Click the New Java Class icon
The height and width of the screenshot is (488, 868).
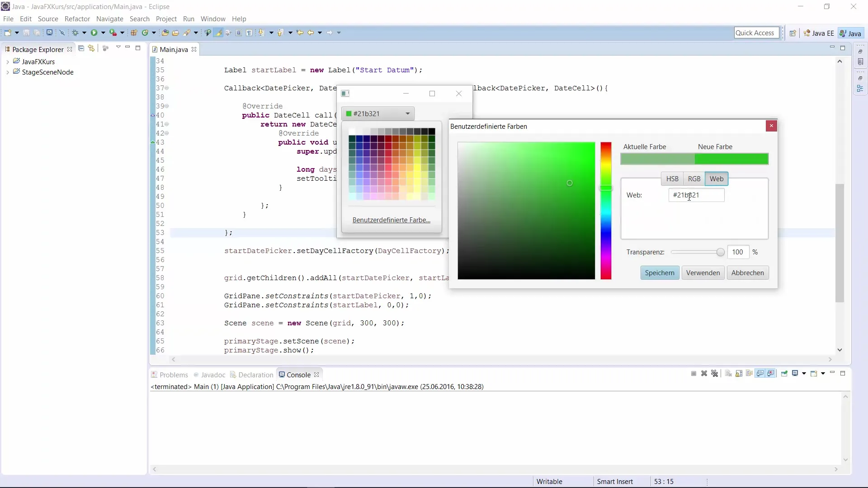pyautogui.click(x=145, y=33)
